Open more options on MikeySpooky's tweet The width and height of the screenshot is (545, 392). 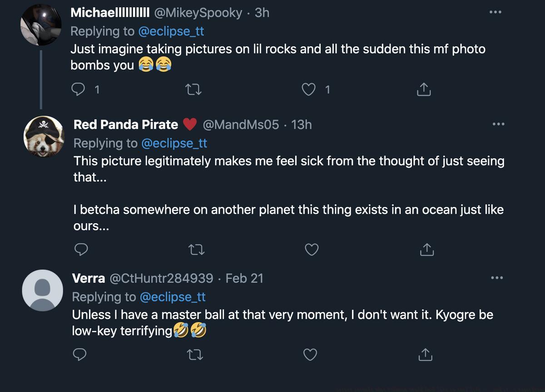(495, 12)
